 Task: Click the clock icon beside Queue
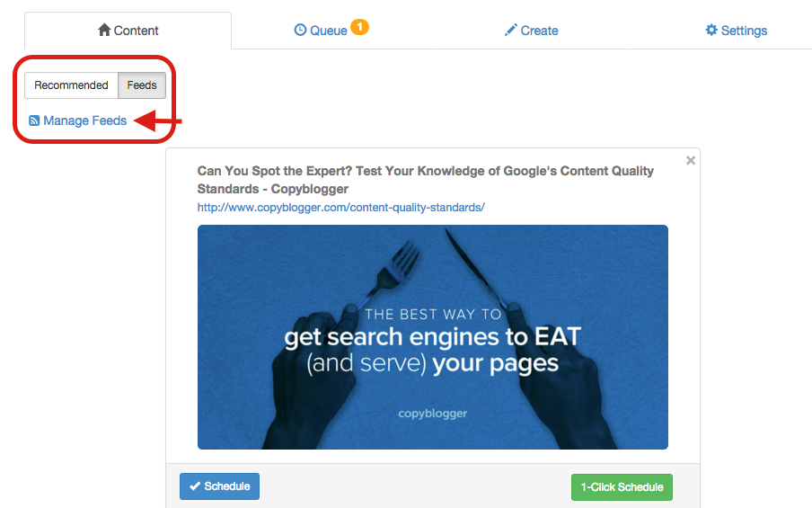(x=300, y=30)
